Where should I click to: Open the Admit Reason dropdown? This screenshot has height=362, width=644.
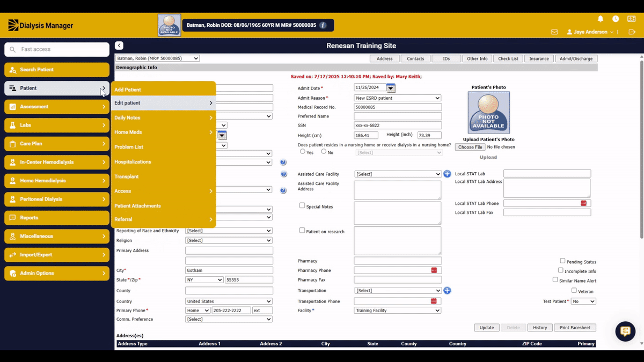(398, 98)
